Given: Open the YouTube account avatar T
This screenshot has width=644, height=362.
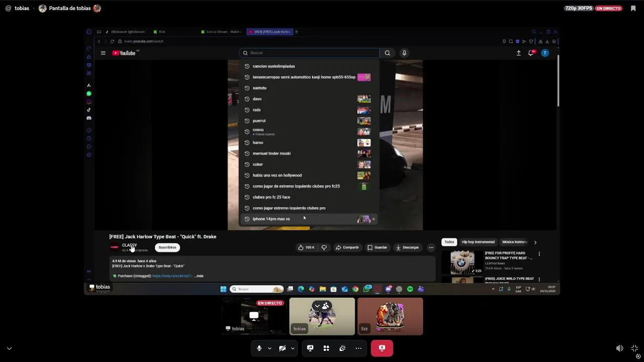Looking at the screenshot, I should point(545,53).
